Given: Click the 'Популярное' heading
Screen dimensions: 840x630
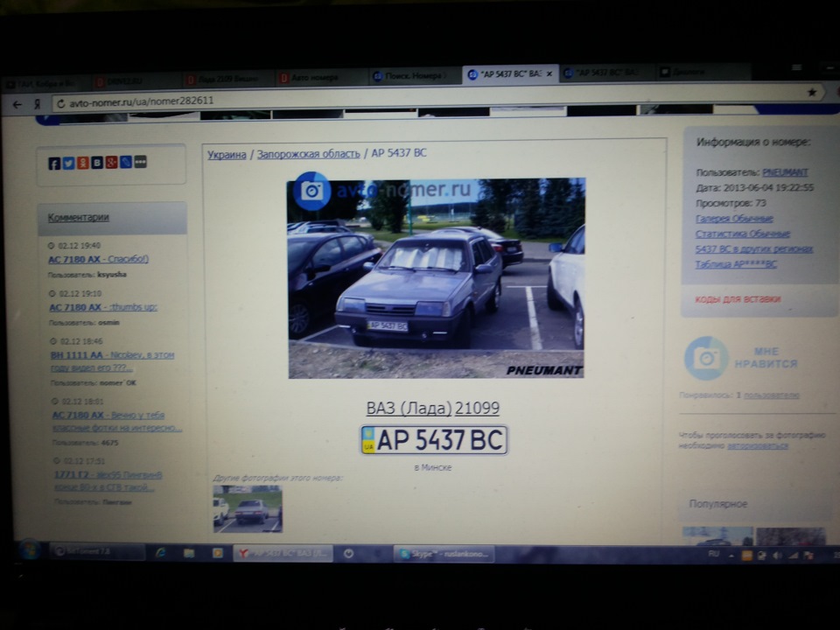Looking at the screenshot, I should click(717, 504).
